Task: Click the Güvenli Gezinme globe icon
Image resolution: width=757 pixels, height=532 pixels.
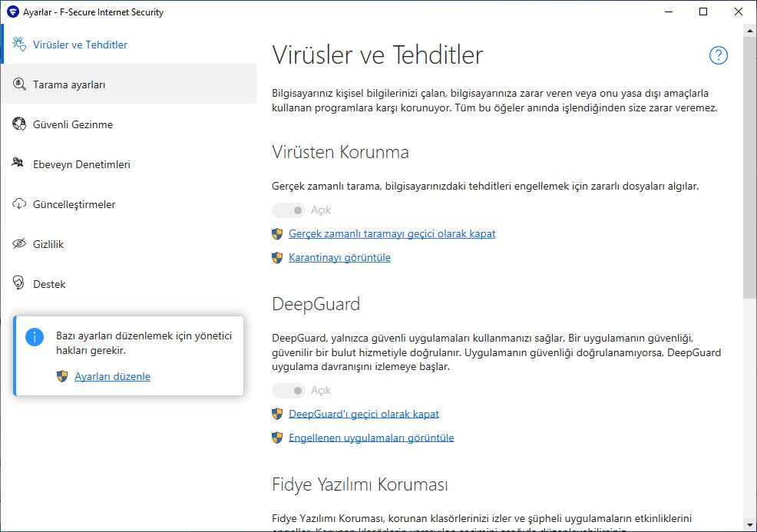Action: (x=19, y=124)
